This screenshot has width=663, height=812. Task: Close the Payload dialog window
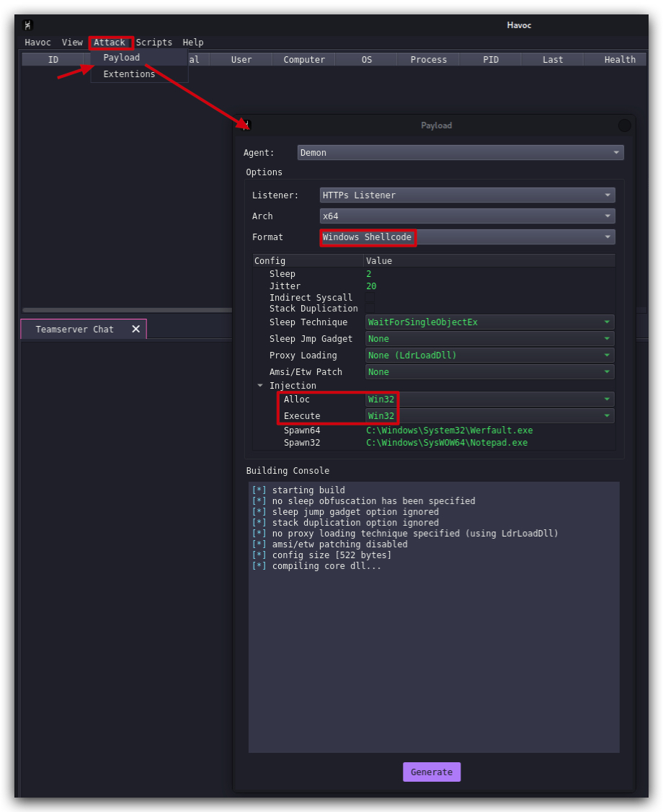tap(625, 125)
